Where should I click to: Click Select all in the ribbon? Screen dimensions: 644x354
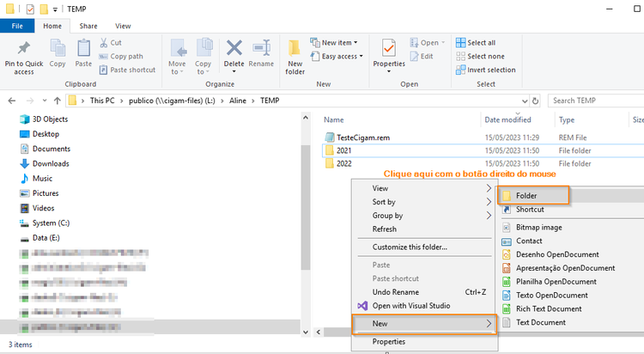(476, 43)
